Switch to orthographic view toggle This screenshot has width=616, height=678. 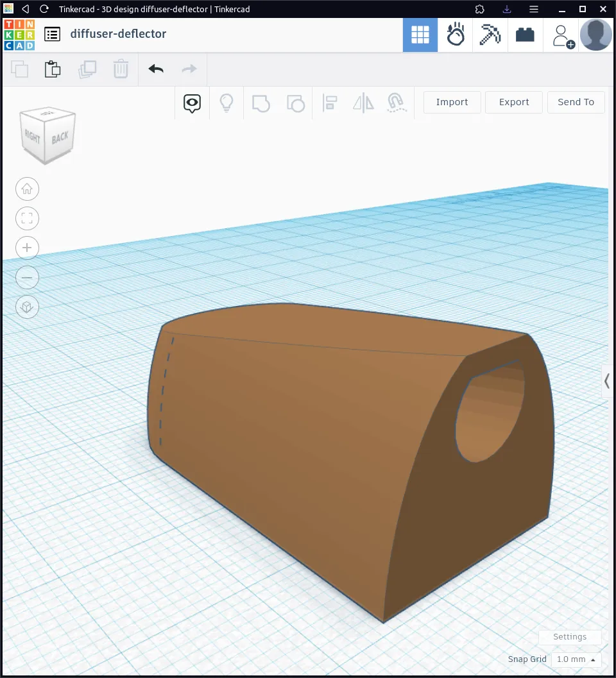(27, 307)
